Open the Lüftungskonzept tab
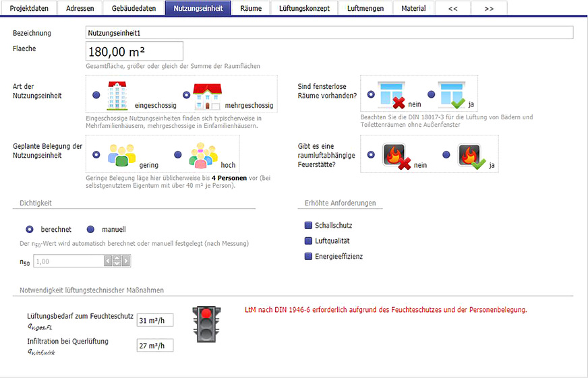588x380 pixels. (304, 8)
